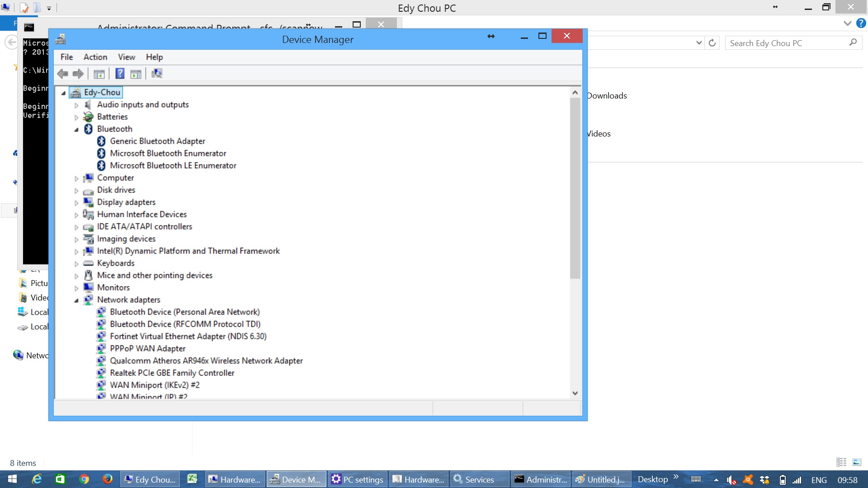Viewport: 868px width, 488px height.
Task: Collapse the Bluetooth category
Action: 76,130
